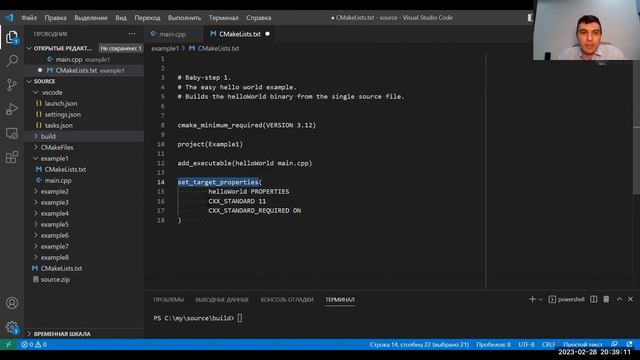
Task: Open Explorer more actions ellipsis
Action: [132, 34]
